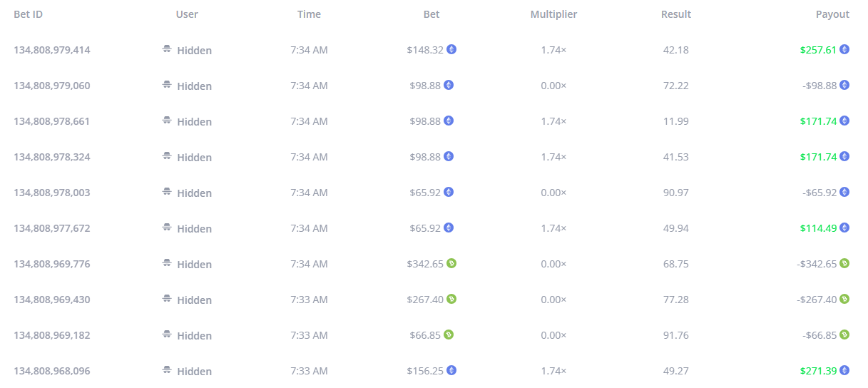This screenshot has width=868, height=388.
Task: Click the Ethereum icon next to $271.39 payout
Action: pos(844,371)
